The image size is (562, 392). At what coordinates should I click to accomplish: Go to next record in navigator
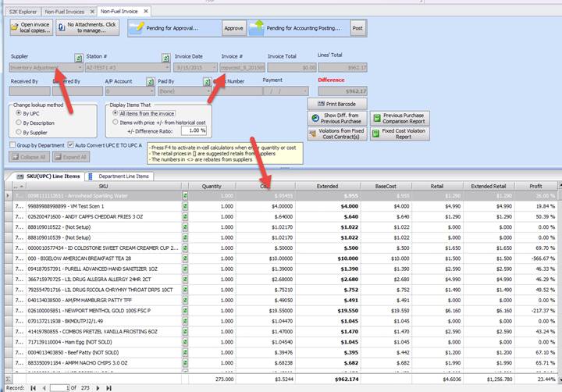97,387
